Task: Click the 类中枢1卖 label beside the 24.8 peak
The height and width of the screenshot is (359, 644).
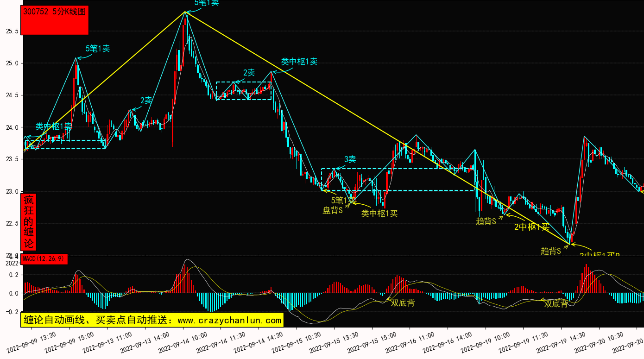Action: pyautogui.click(x=299, y=62)
